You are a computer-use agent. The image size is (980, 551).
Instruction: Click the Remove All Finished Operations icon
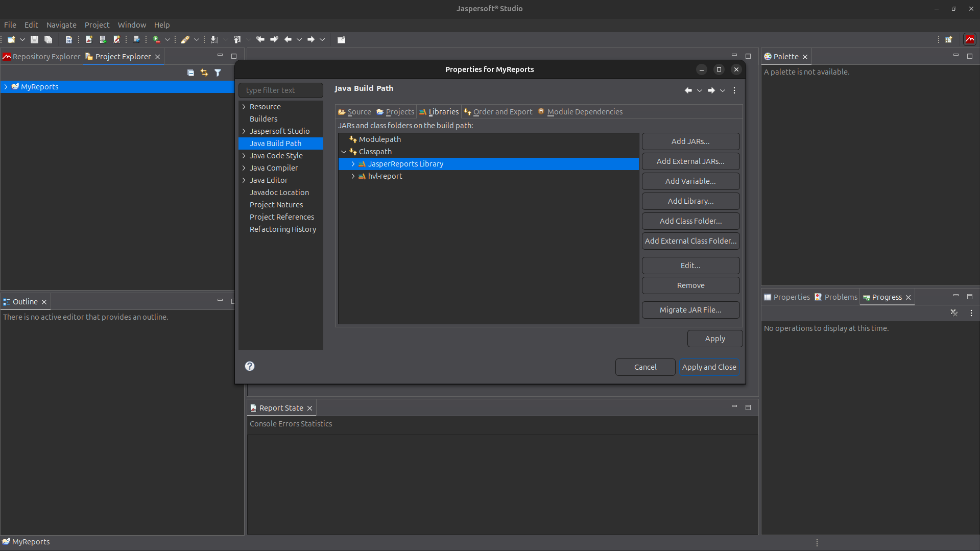954,313
